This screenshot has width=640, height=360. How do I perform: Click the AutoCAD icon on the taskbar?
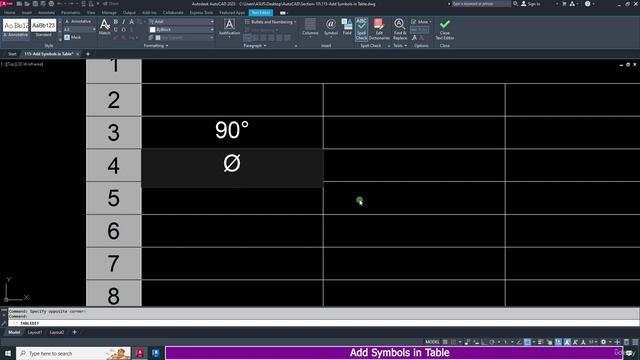tap(140, 353)
